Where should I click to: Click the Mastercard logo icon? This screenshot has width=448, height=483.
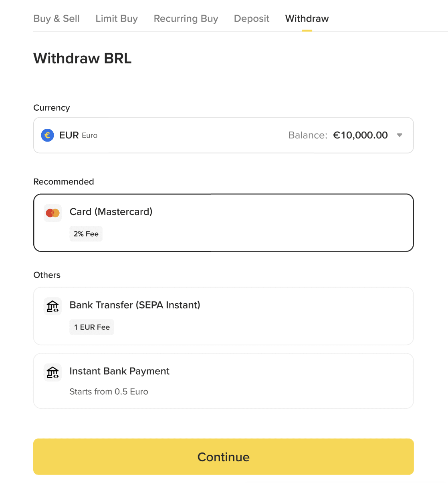tap(52, 213)
